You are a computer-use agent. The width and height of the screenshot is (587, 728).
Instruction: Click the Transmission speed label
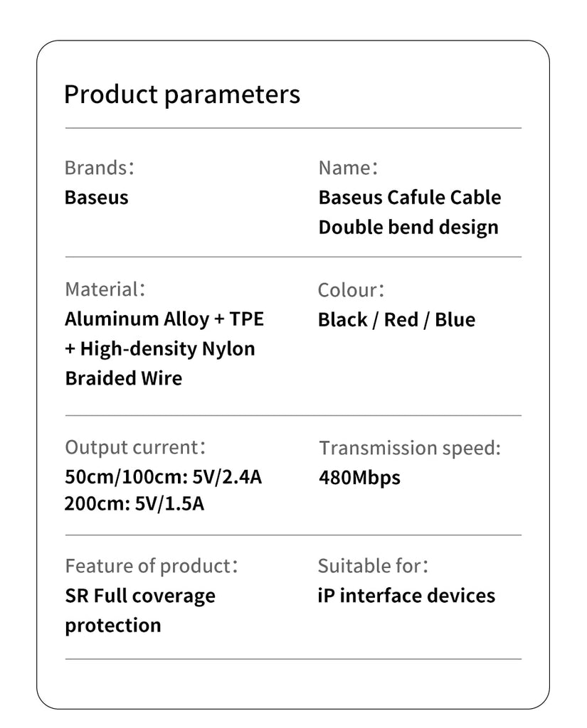pos(410,448)
